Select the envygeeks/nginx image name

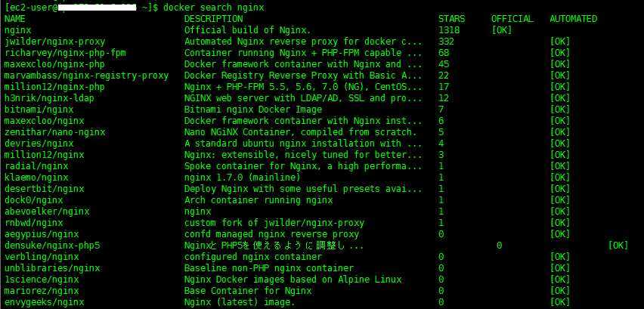[x=45, y=302]
